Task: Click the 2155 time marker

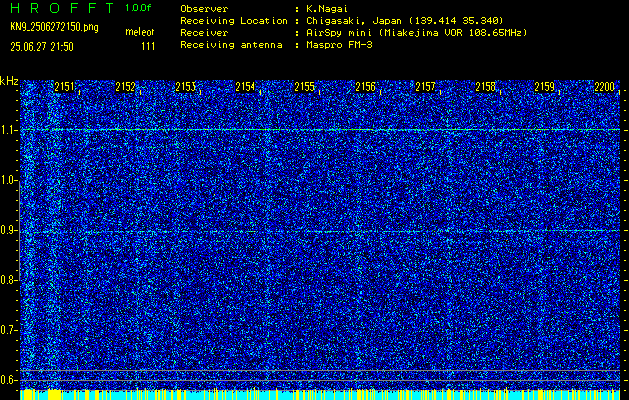Action: (x=305, y=87)
